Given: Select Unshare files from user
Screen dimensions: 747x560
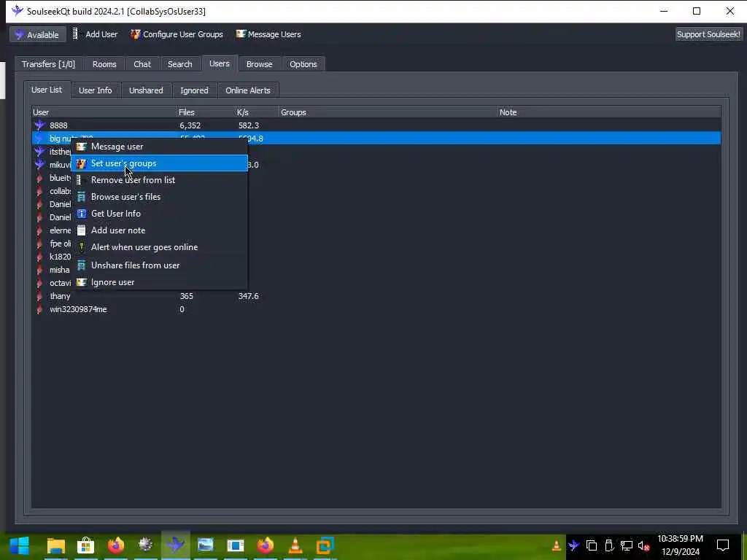Looking at the screenshot, I should (x=159, y=265).
